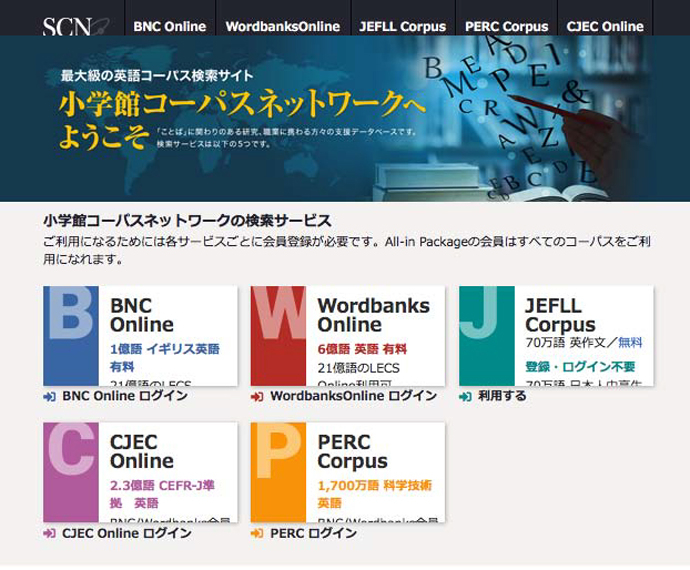Open the CJEC Online ログイン link
Image resolution: width=690 pixels, height=570 pixels.
(127, 533)
